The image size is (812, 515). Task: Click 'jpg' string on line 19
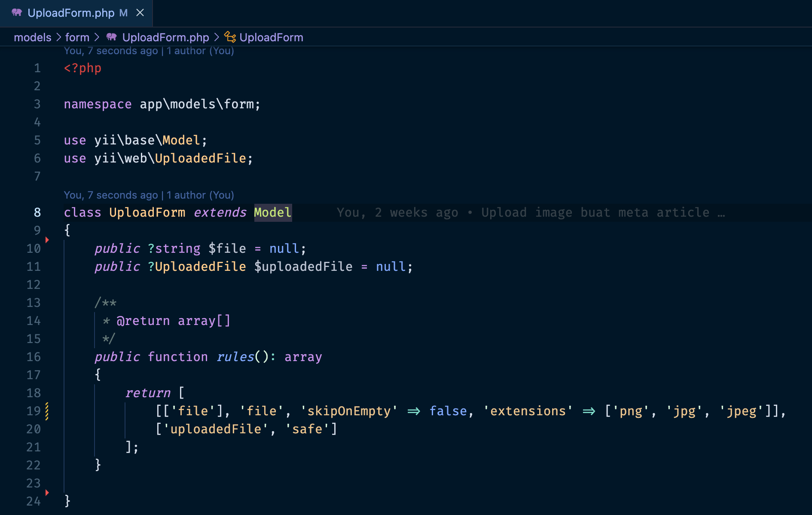click(x=684, y=411)
